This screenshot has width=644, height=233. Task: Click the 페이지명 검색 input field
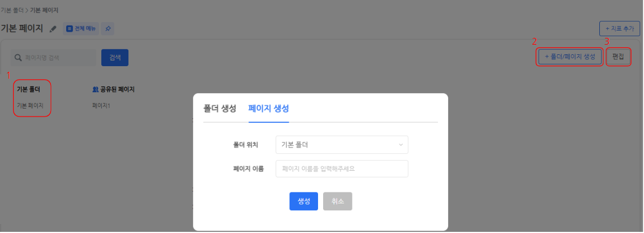point(57,58)
